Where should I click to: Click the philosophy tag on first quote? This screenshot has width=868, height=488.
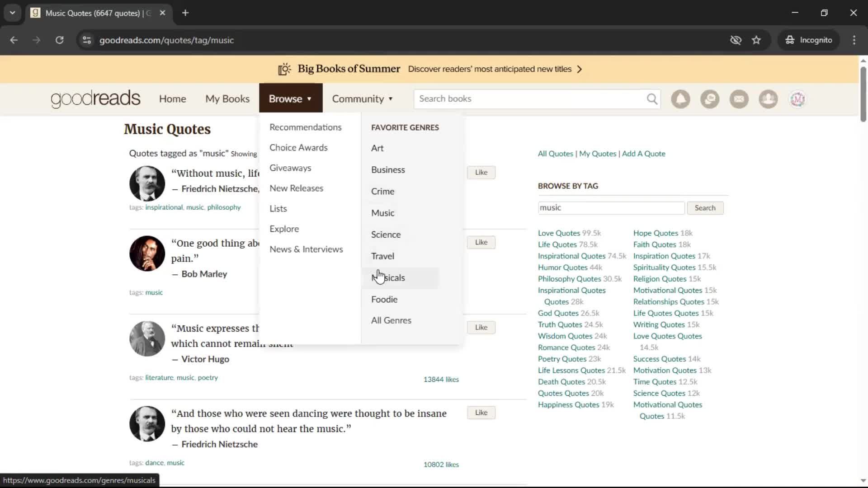[224, 207]
